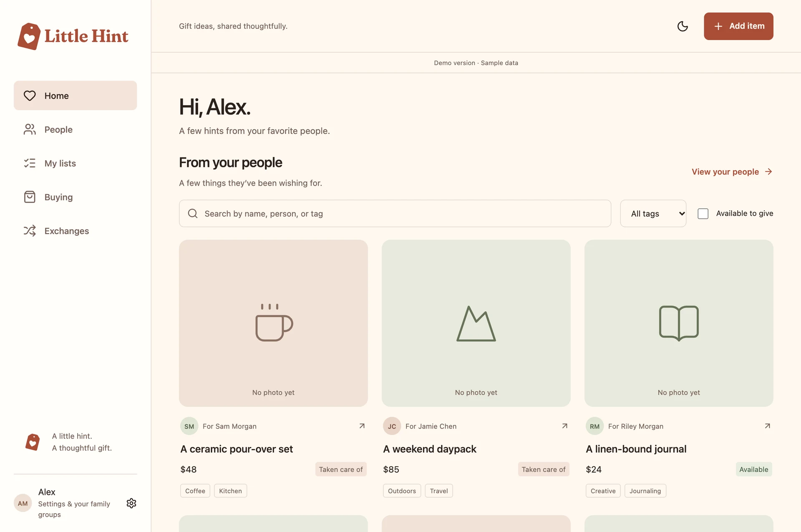Open Jamie Chen's item external arrow icon
The height and width of the screenshot is (532, 801).
564,426
